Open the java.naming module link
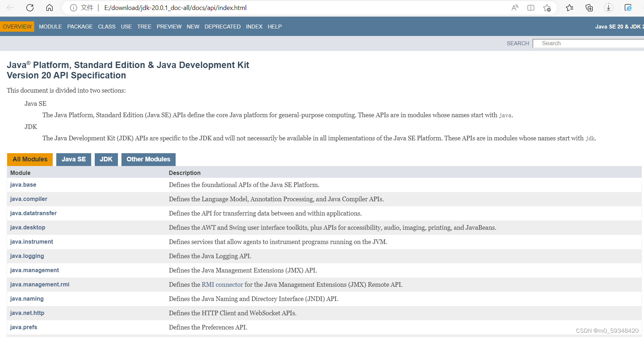 tap(27, 299)
